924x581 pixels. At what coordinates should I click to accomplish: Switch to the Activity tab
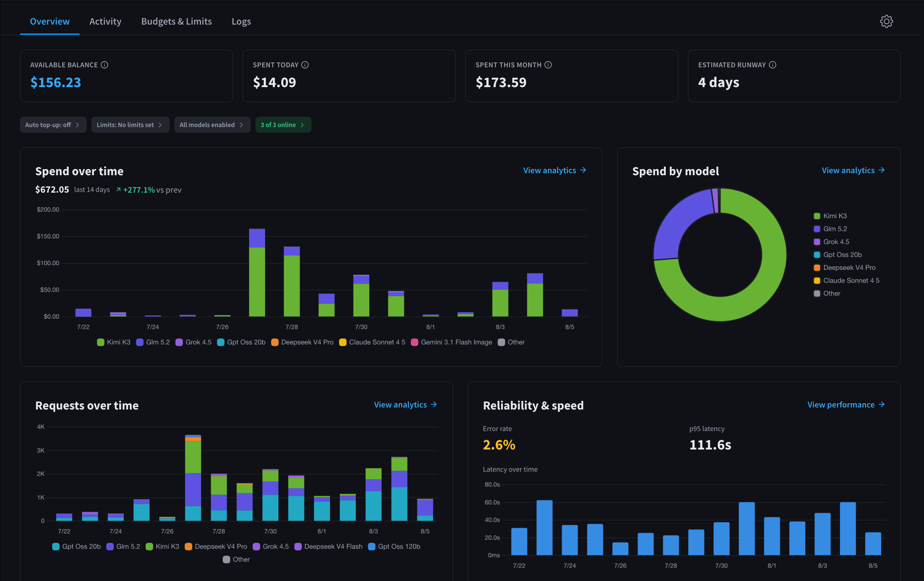pos(105,22)
